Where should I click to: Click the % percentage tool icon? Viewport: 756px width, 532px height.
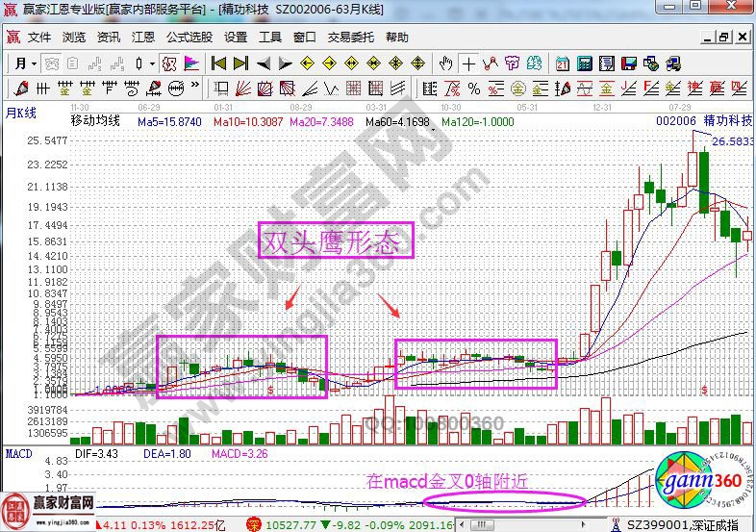pos(474,89)
